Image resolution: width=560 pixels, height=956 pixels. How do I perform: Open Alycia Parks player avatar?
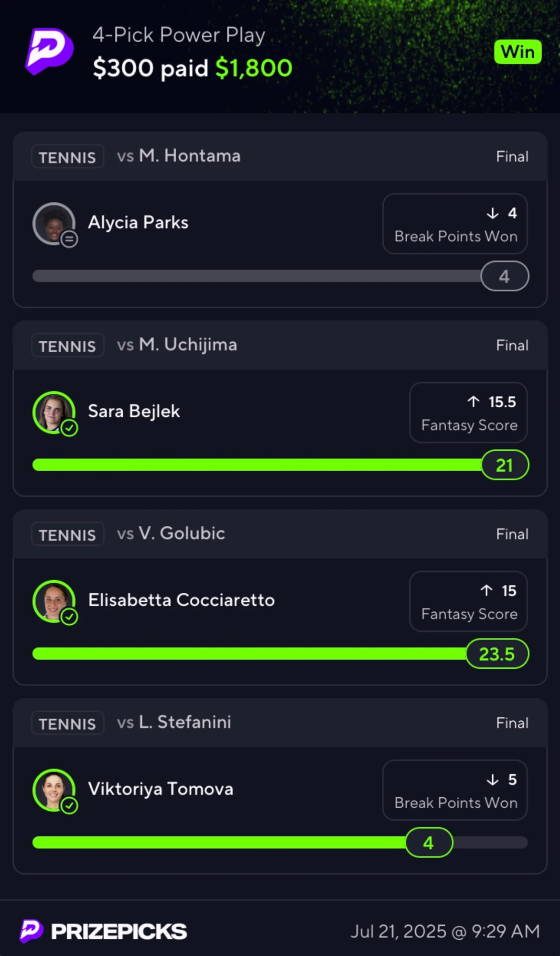pyautogui.click(x=54, y=224)
